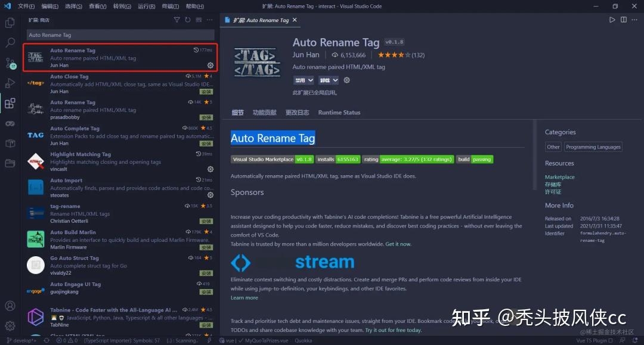Click Jun Han publisher name in details
The height and width of the screenshot is (345, 644).
tap(305, 55)
